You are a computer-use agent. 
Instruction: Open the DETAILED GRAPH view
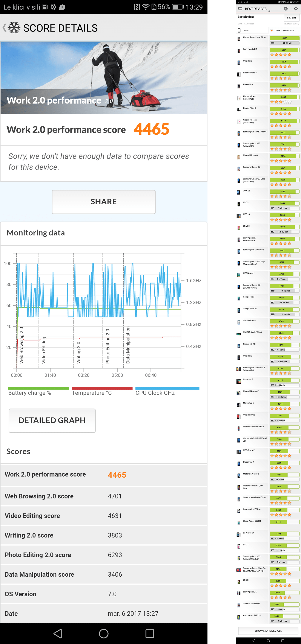tap(52, 421)
